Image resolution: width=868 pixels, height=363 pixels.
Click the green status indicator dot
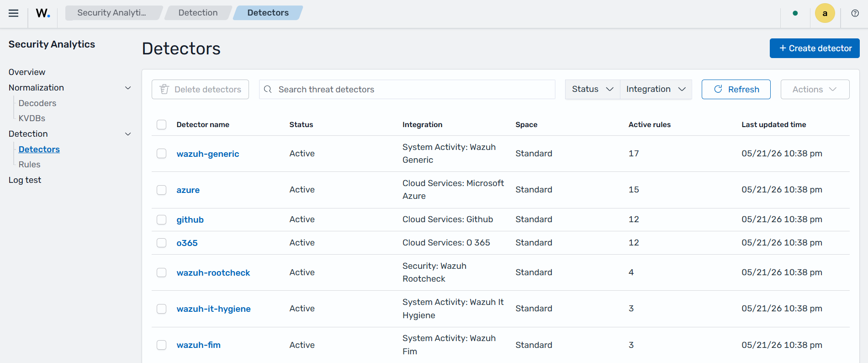click(795, 13)
